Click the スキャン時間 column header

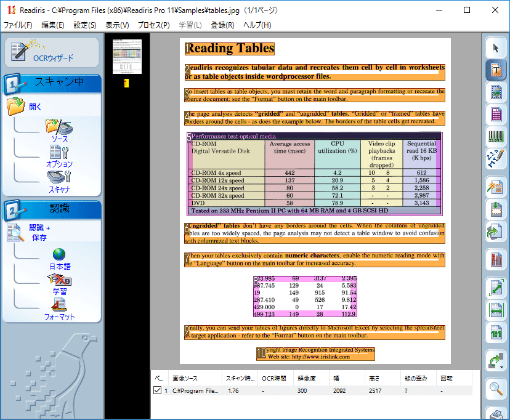(240, 378)
